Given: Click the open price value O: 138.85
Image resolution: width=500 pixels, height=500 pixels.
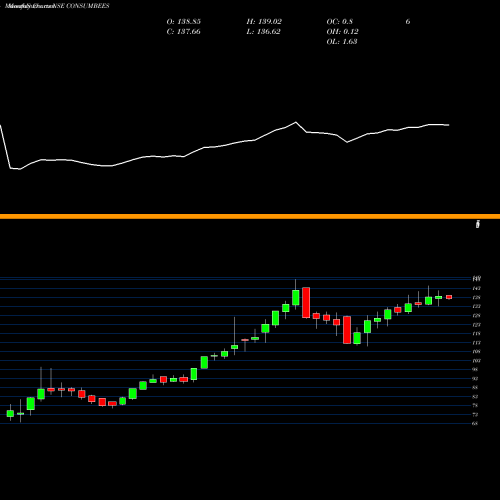Looking at the screenshot, I should pyautogui.click(x=184, y=22).
